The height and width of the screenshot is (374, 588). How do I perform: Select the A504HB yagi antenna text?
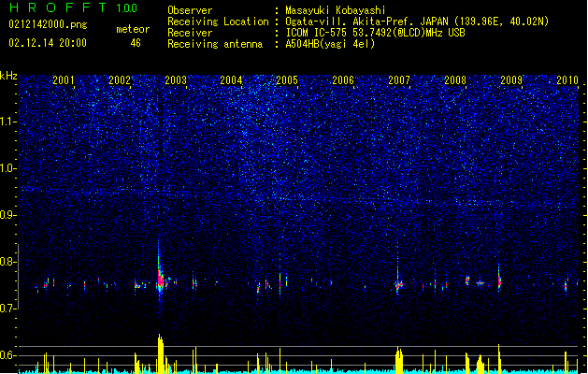(330, 44)
